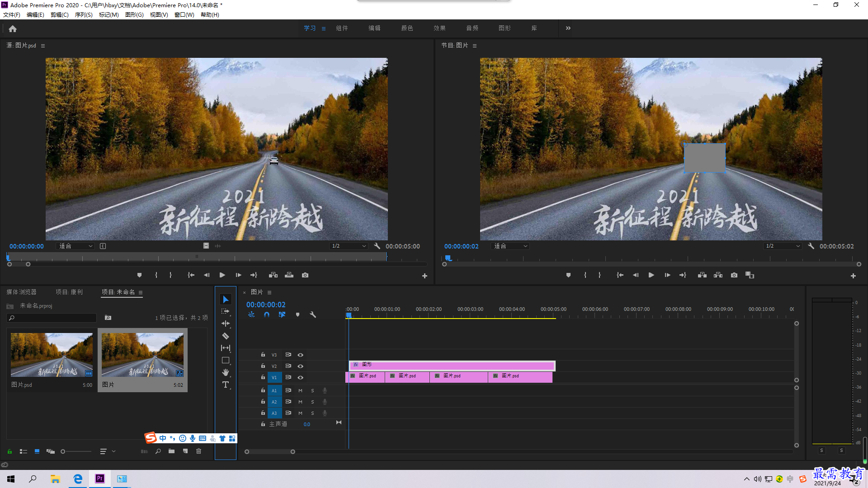Select the Type tool
The height and width of the screenshot is (488, 868).
226,385
